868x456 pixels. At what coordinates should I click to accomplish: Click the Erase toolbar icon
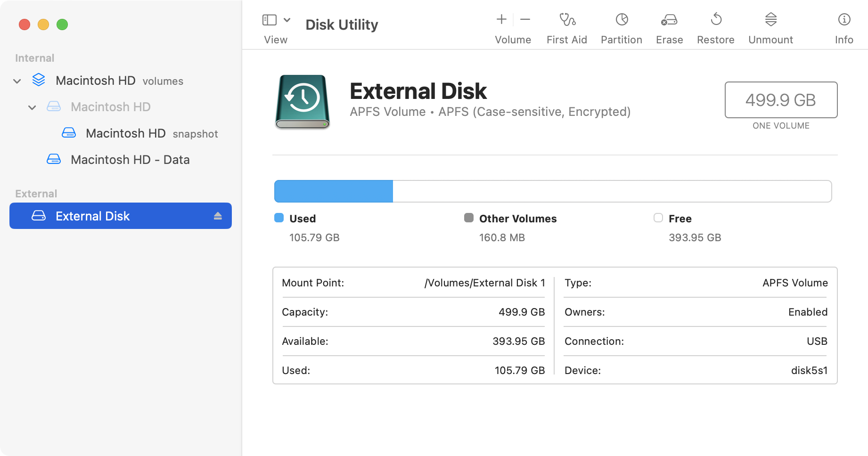coord(669,20)
